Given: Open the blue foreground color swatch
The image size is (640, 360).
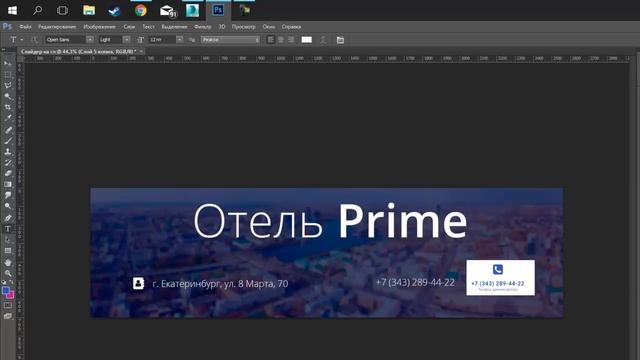Looking at the screenshot, I should [x=5, y=291].
